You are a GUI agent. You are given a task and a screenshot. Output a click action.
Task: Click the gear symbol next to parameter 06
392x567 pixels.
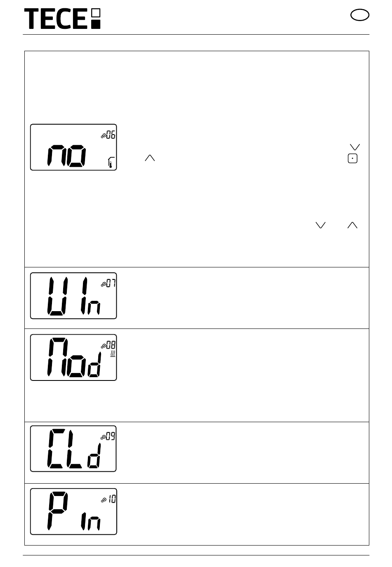click(x=104, y=135)
